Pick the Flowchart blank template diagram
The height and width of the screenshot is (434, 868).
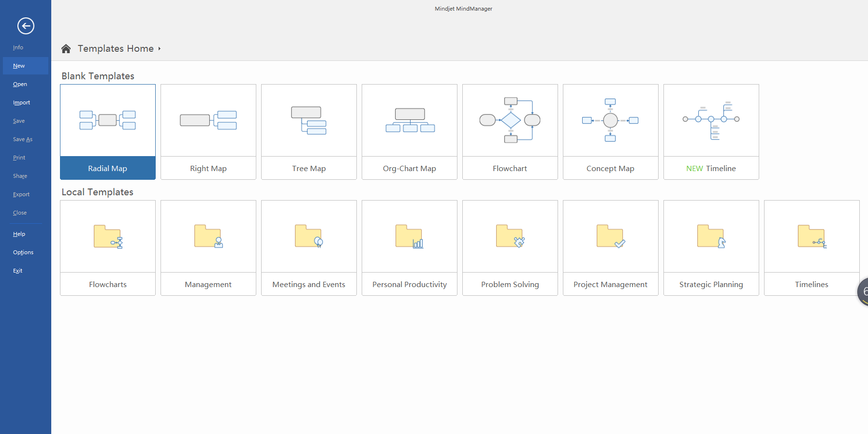tap(510, 120)
